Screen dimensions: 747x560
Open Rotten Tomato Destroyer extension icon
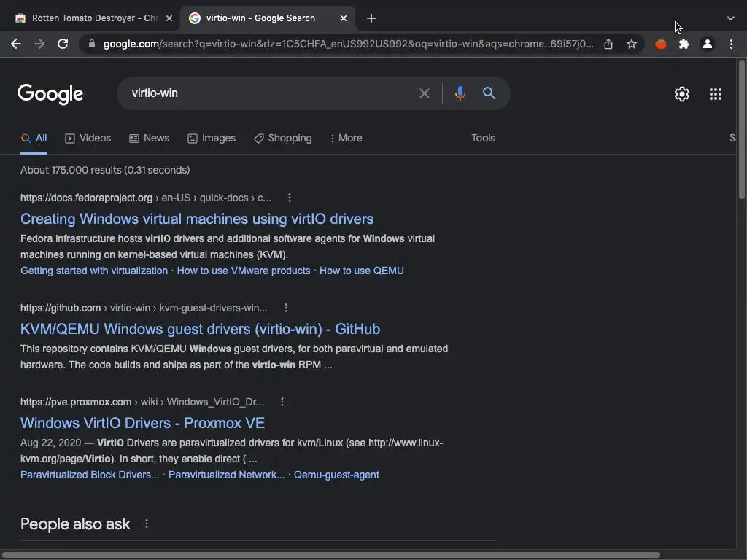click(x=660, y=44)
